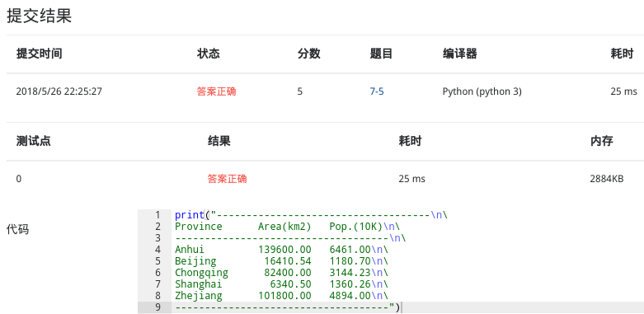Click line number 5 in code gutter
Viewport: 644px width, 314px height.
157,261
